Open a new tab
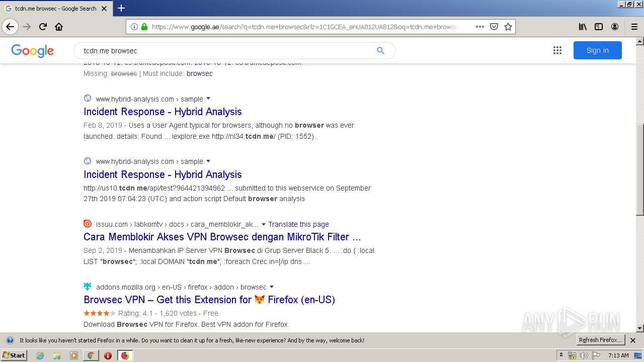Viewport: 644px width, 362px height. 121,8
